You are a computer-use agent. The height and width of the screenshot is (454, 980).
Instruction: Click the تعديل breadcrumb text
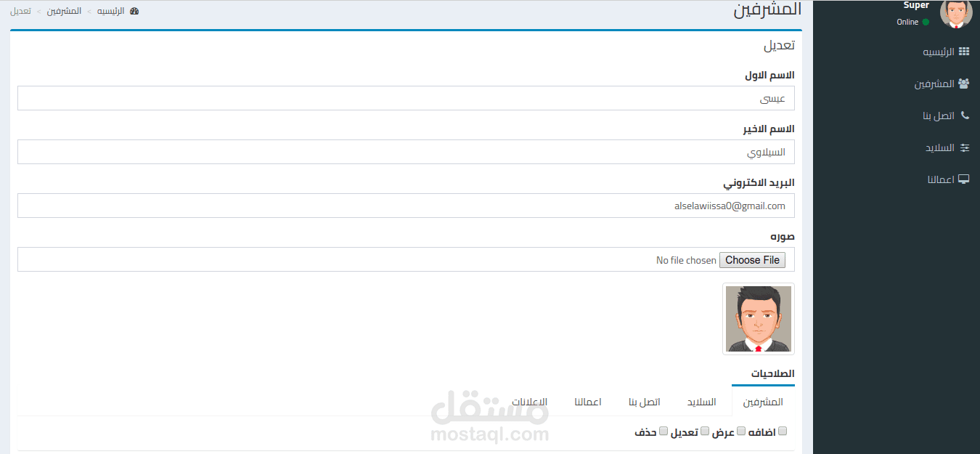20,12
